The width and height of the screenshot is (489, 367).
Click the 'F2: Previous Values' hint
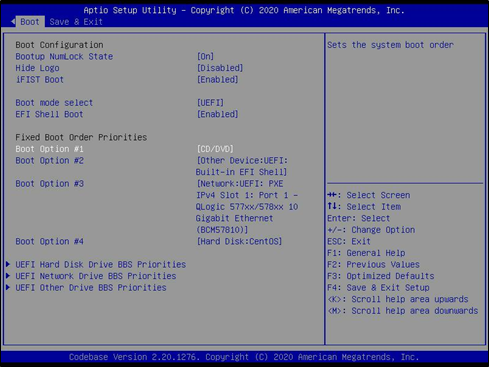point(373,265)
